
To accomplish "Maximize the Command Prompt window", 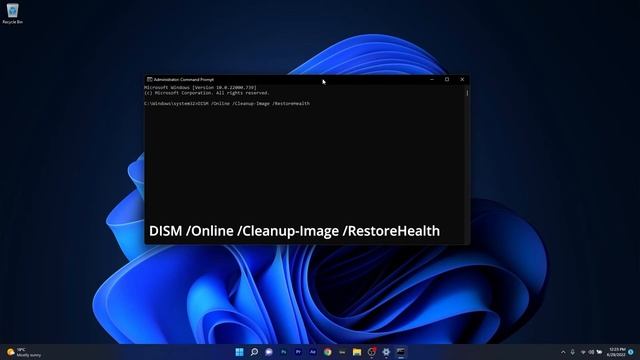I will [x=447, y=80].
